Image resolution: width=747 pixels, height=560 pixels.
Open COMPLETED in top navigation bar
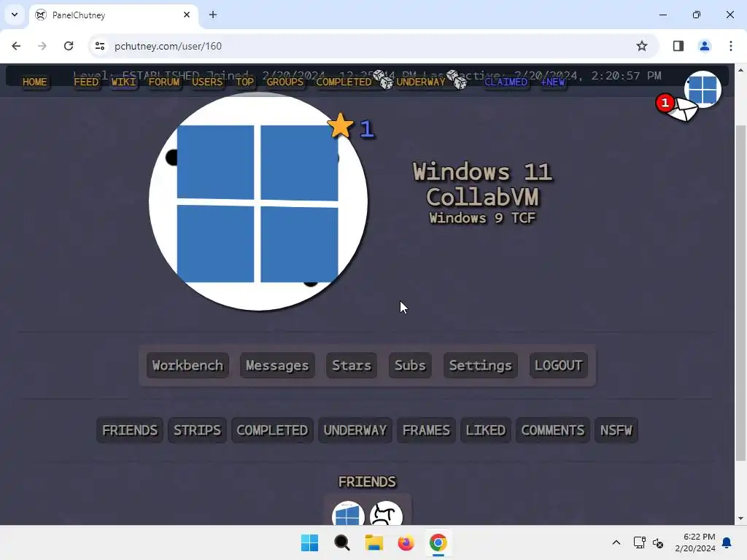pyautogui.click(x=344, y=82)
